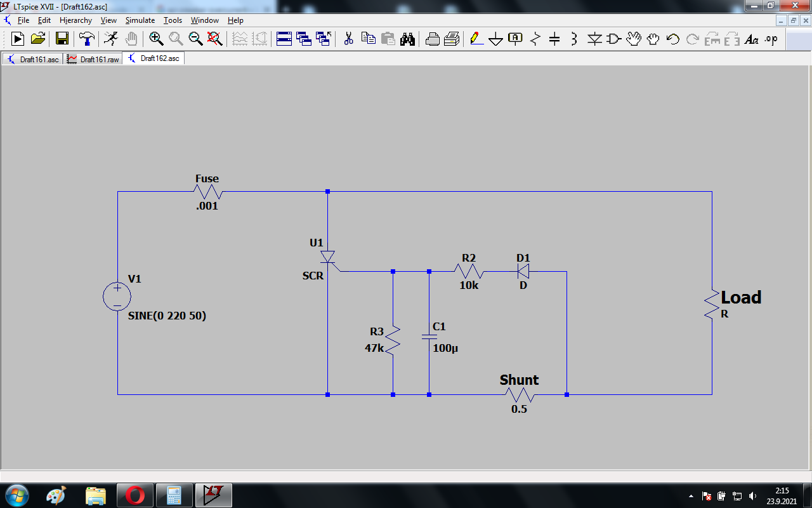Open the Windows Start button

[x=16, y=495]
